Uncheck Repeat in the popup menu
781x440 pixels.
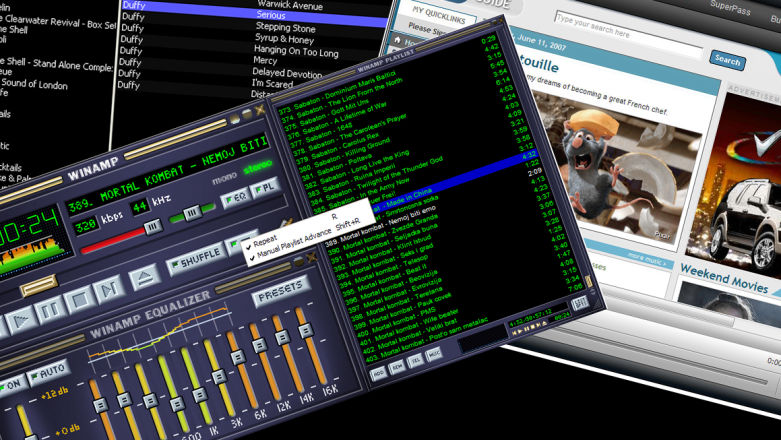[264, 241]
